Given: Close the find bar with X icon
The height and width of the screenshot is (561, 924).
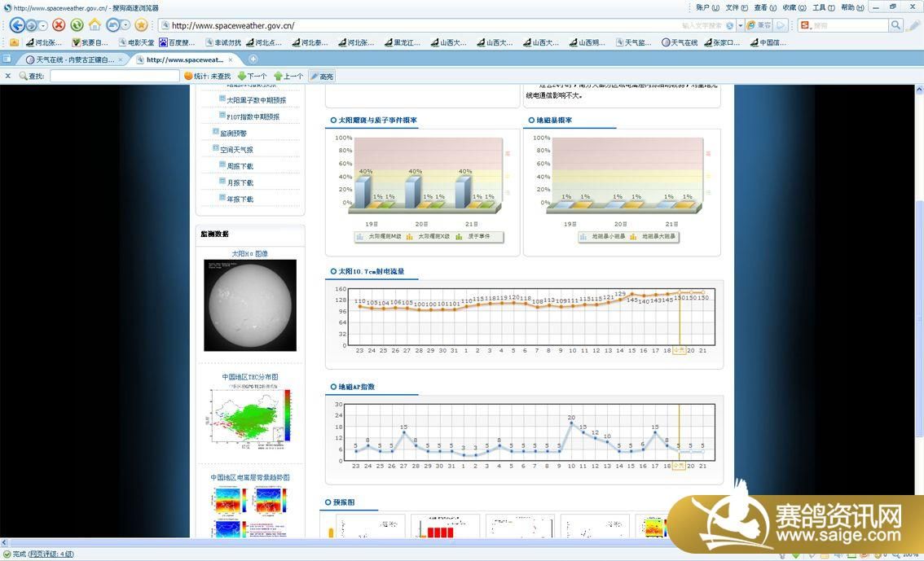Looking at the screenshot, I should 8,76.
